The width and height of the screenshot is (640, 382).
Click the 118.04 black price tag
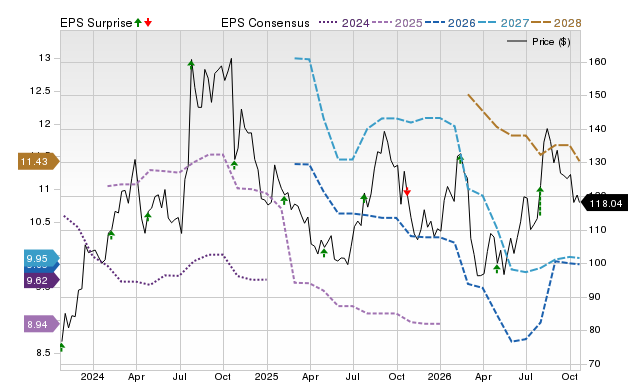point(604,203)
